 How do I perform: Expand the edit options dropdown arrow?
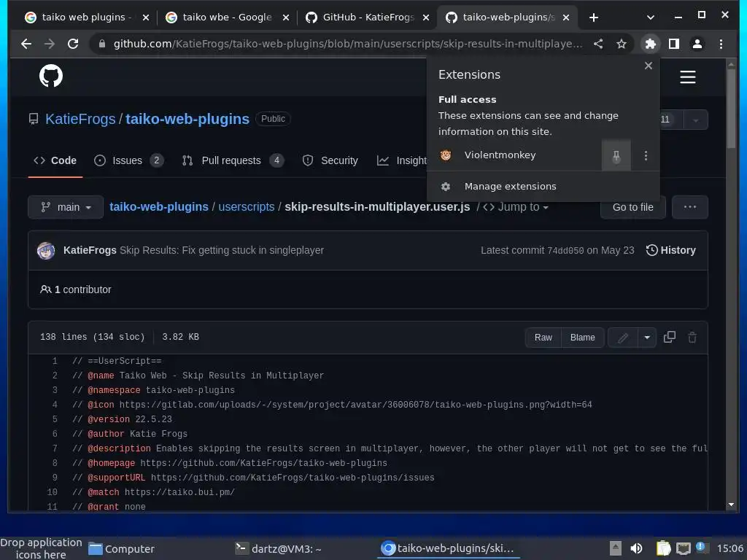[x=647, y=338]
